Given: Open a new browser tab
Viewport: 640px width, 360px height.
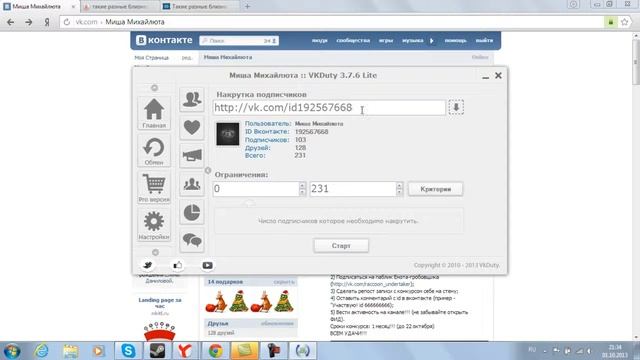Looking at the screenshot, I should [x=247, y=7].
